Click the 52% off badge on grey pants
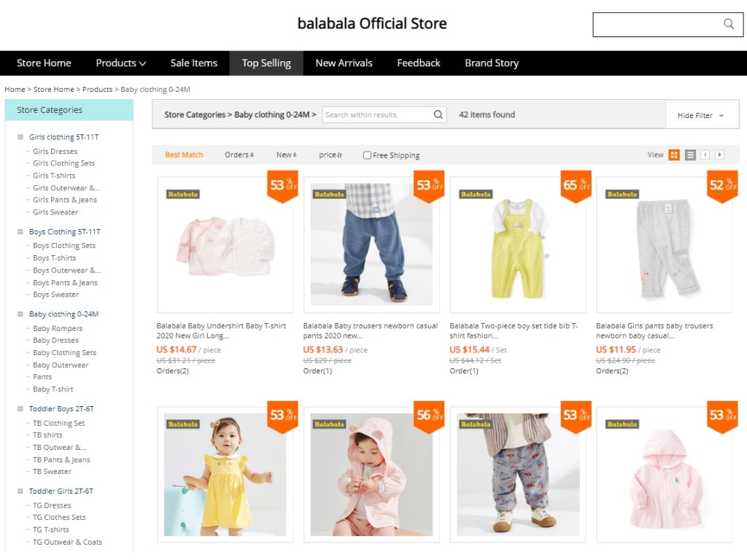 point(722,186)
